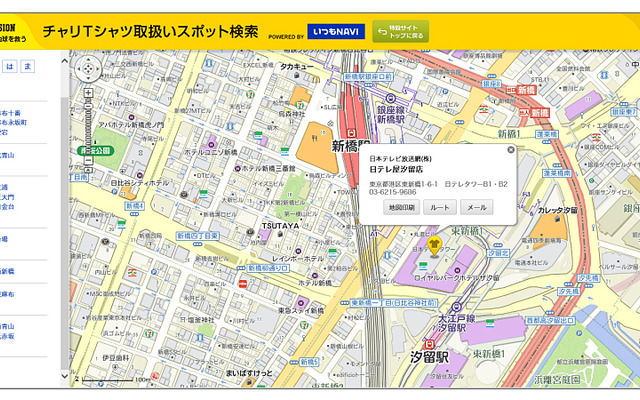
Task: Click the hotel icon beside レインボーホテル
Action: point(298,251)
